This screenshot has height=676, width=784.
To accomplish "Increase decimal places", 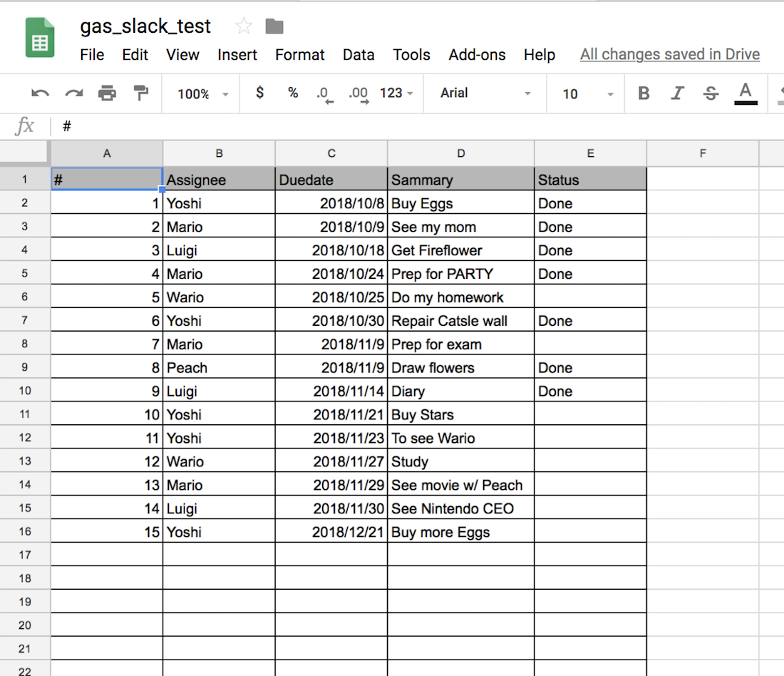I will click(x=359, y=94).
